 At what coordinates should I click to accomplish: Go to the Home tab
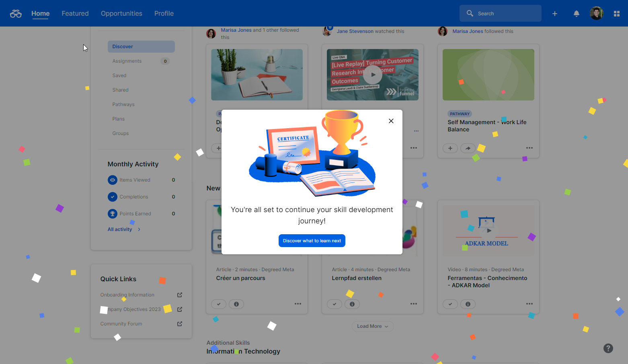[x=41, y=14]
